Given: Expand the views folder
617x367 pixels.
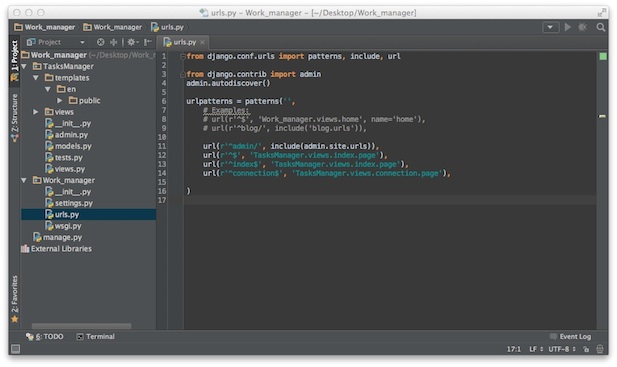Looking at the screenshot, I should pyautogui.click(x=36, y=112).
